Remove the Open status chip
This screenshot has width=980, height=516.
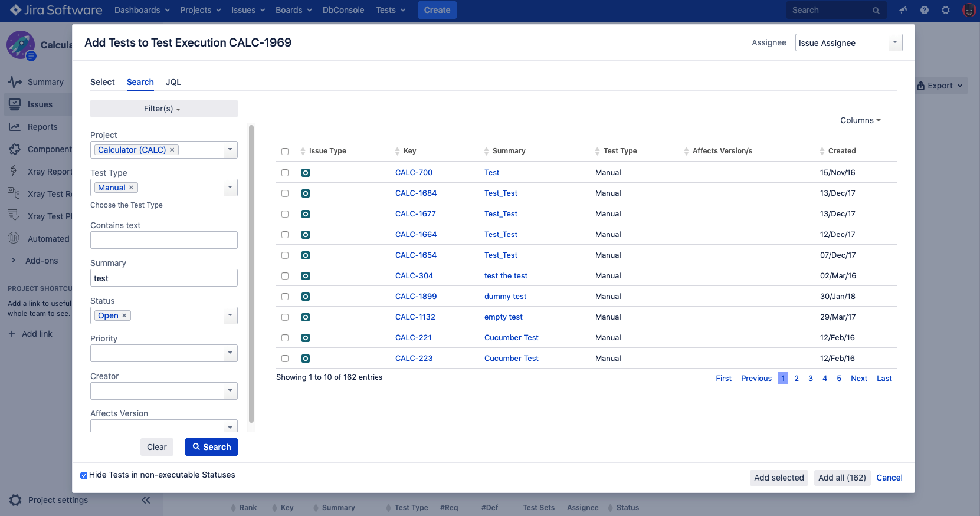click(124, 315)
